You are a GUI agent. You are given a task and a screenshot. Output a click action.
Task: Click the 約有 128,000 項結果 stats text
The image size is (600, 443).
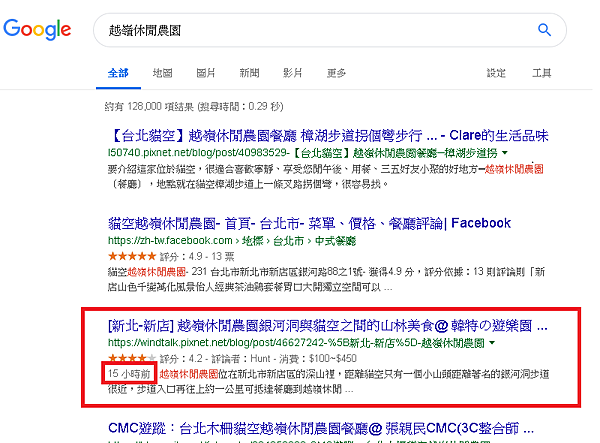tap(194, 106)
